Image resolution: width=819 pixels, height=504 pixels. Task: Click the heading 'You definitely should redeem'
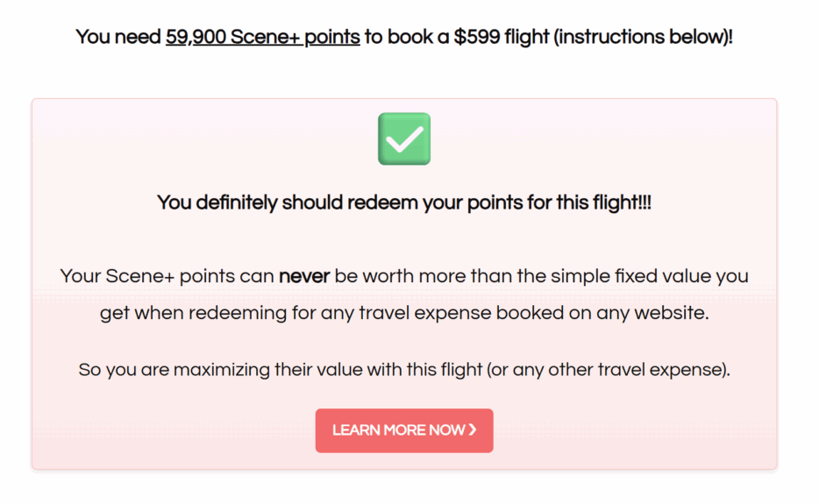404,202
